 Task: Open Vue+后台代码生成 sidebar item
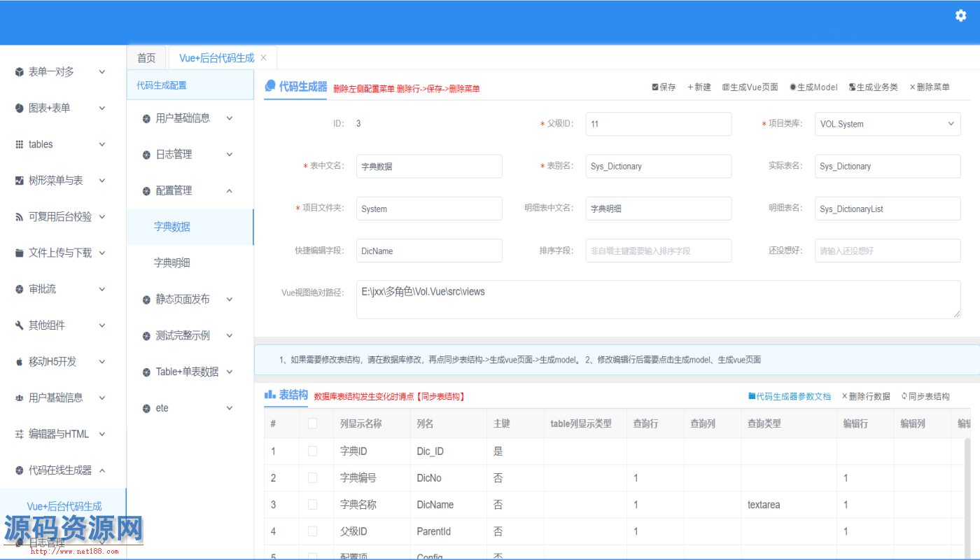coord(64,506)
